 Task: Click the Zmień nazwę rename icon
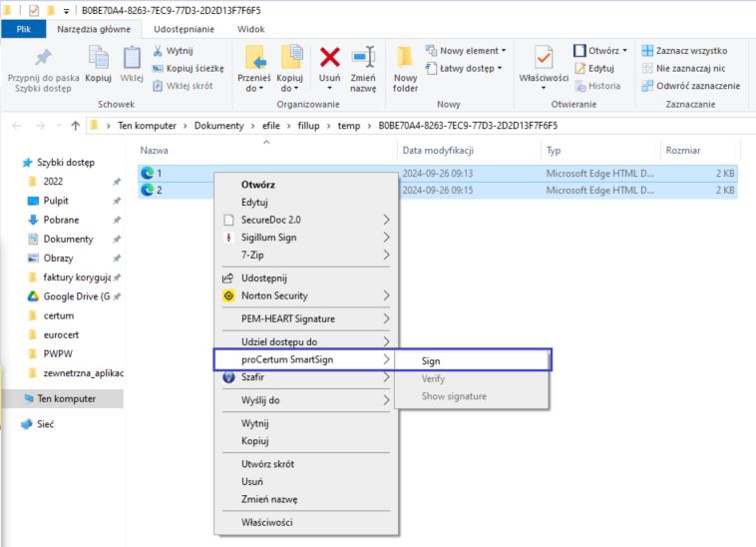pyautogui.click(x=363, y=58)
